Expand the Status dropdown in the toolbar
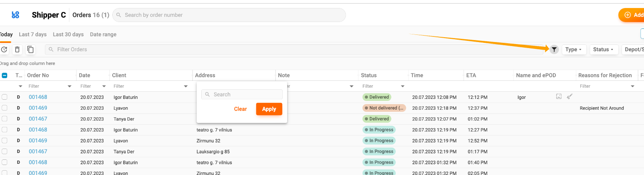The image size is (644, 175). tap(603, 50)
